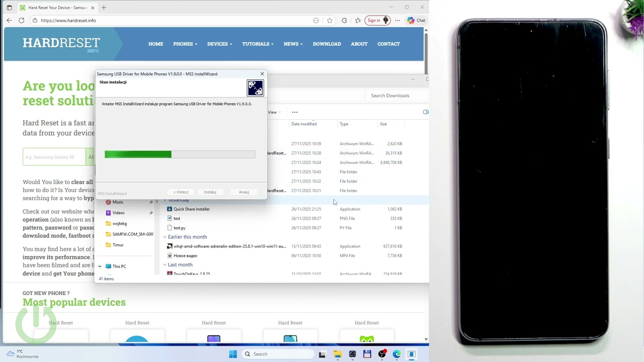Open File Explorer from the taskbar
Image resolution: width=644 pixels, height=362 pixels.
337,354
